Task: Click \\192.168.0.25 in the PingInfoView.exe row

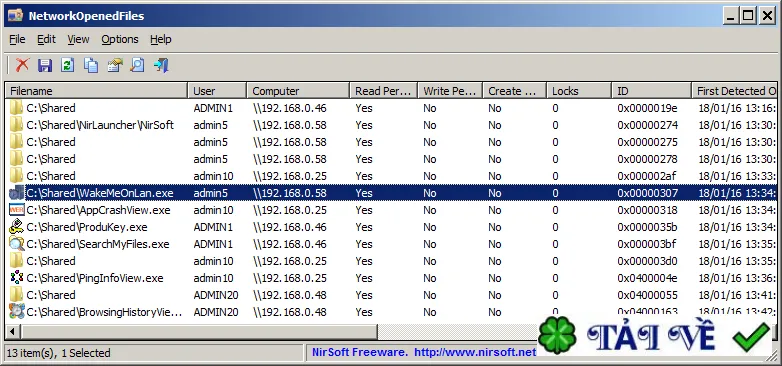Action: [290, 278]
